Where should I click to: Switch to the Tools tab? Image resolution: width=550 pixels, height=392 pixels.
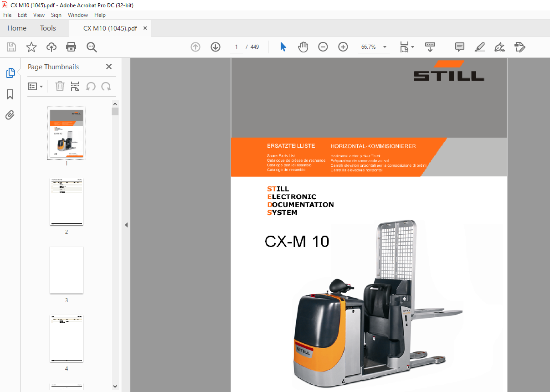(48, 28)
